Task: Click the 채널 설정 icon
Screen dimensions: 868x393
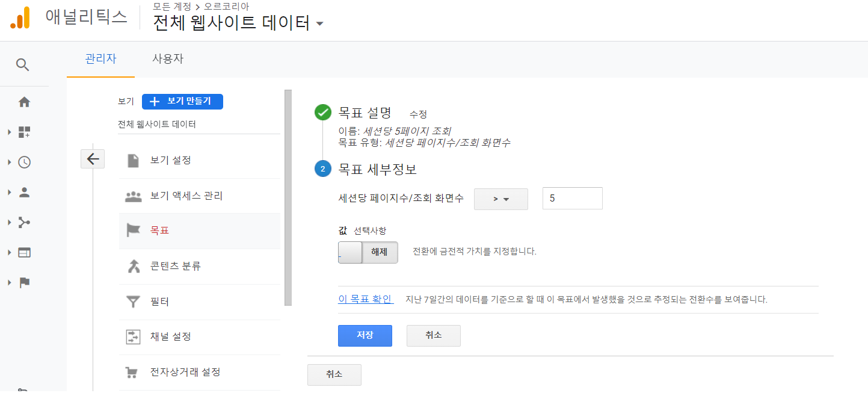Action: coord(133,336)
